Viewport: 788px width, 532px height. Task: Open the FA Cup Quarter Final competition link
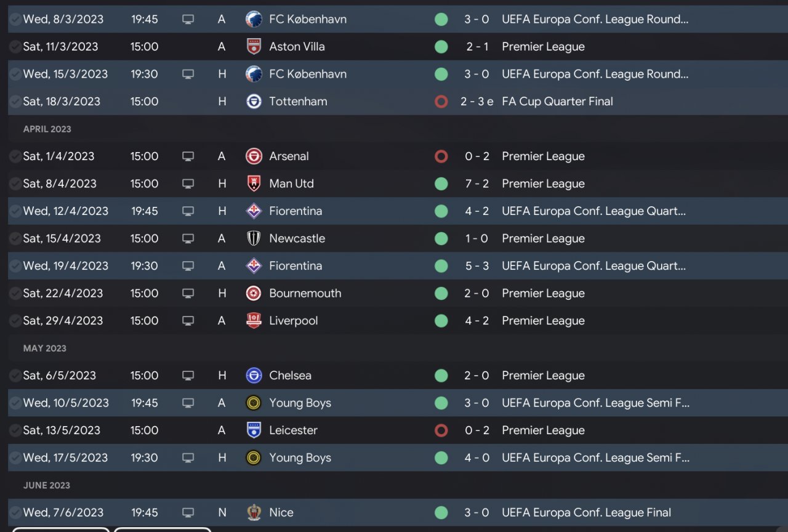coord(557,102)
